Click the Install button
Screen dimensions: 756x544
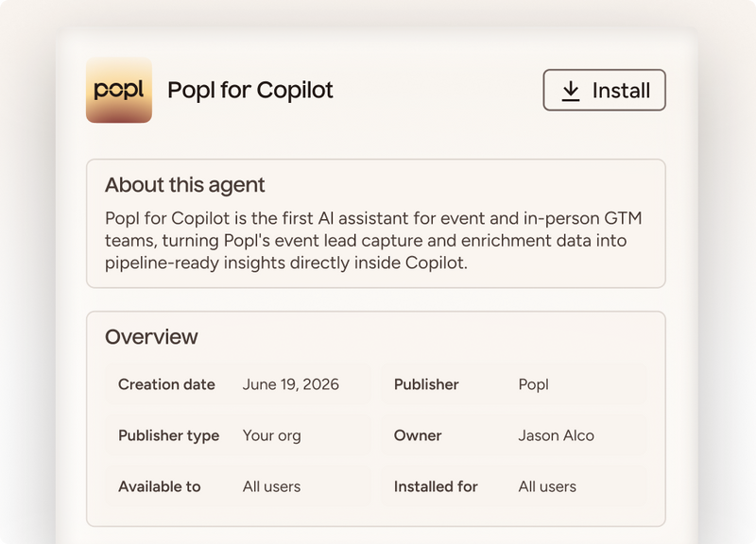tap(604, 90)
